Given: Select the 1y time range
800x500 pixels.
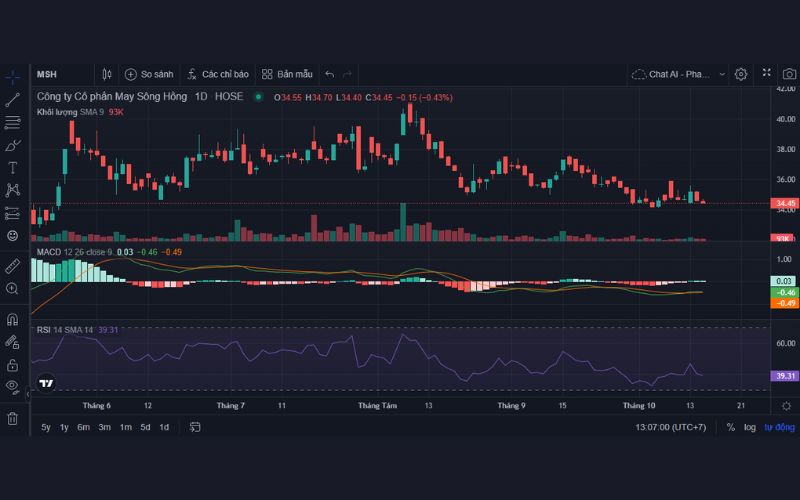Looking at the screenshot, I should 64,427.
